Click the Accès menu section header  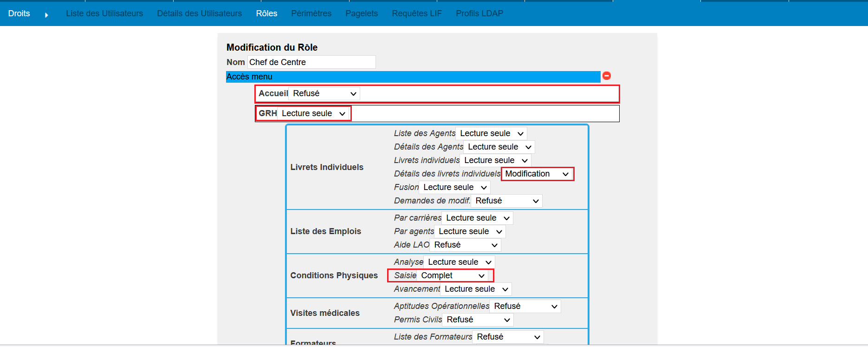[413, 77]
